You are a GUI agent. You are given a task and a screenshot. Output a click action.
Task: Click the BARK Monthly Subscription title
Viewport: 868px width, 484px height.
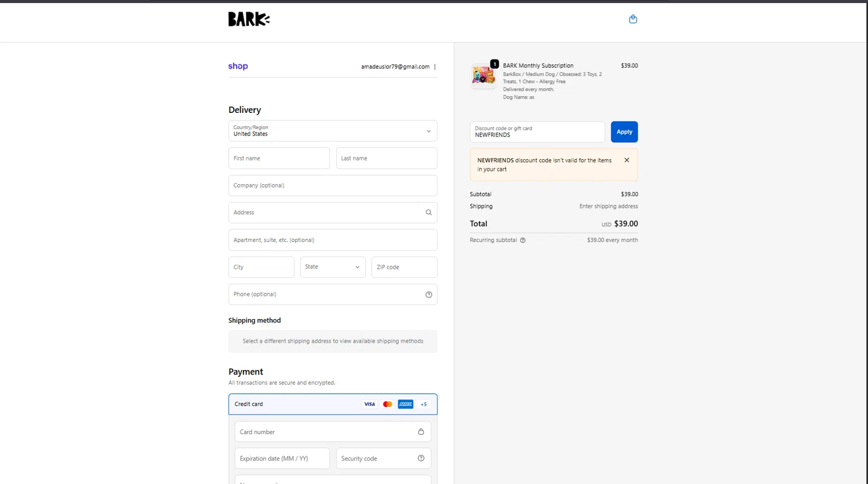click(x=538, y=65)
